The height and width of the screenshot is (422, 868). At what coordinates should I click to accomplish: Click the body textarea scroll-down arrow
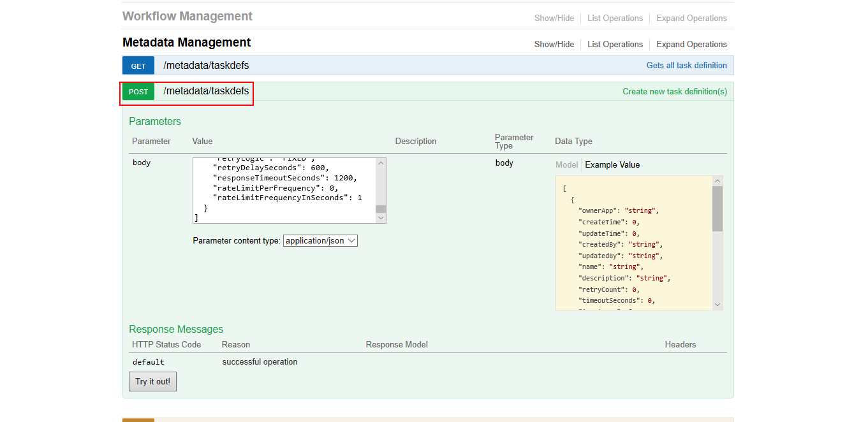(x=381, y=218)
